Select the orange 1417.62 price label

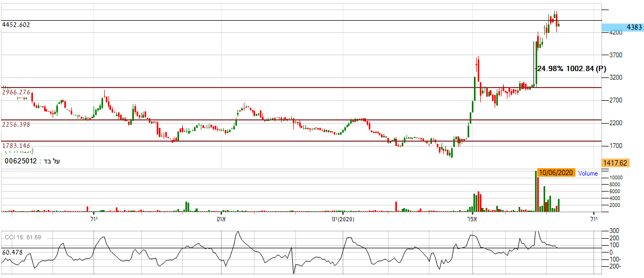(x=615, y=163)
